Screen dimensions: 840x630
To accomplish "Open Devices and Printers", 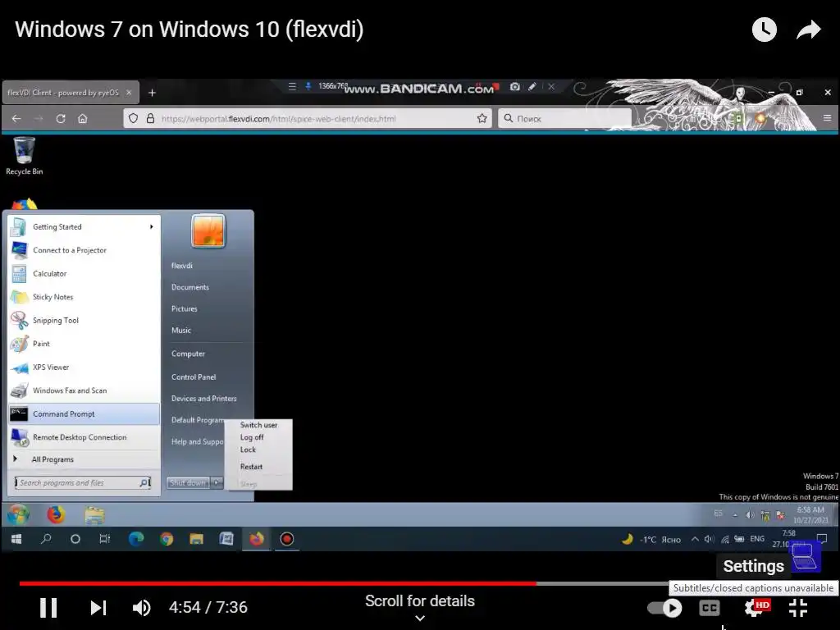I will point(203,399).
